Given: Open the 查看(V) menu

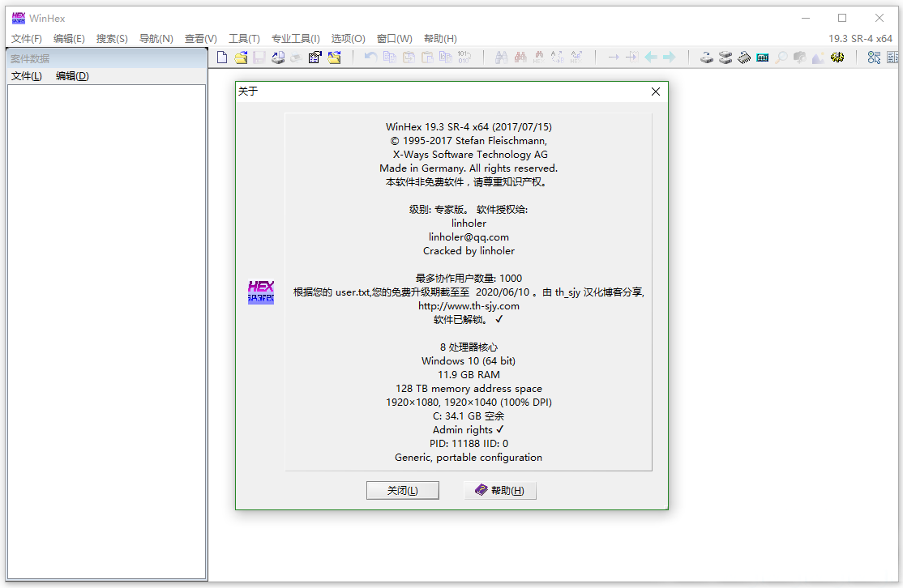Looking at the screenshot, I should pyautogui.click(x=200, y=39).
